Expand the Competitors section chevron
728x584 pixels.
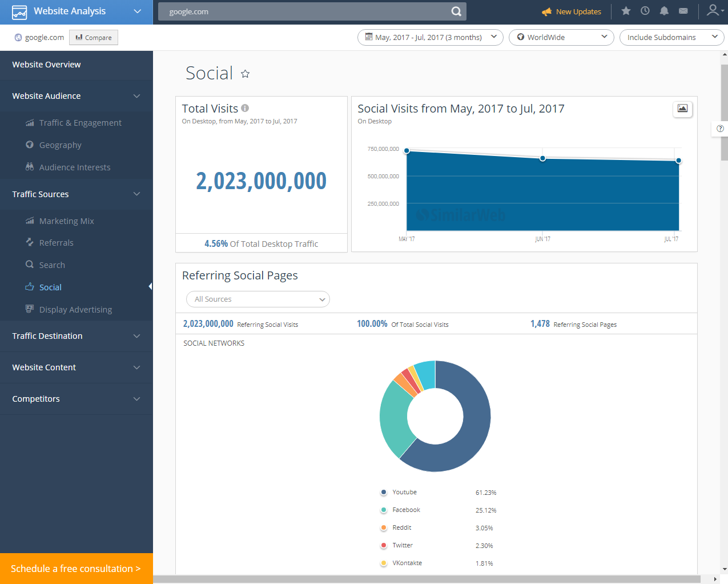(136, 399)
